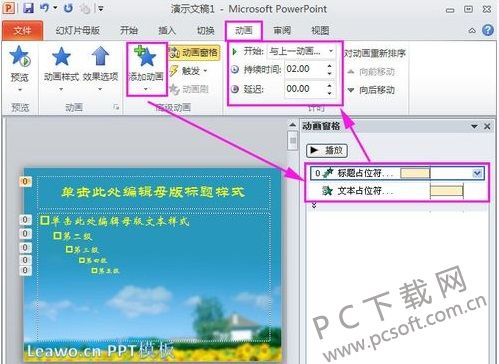Open the File (文件) tab
Screen dimensions: 499x364
coord(22,31)
